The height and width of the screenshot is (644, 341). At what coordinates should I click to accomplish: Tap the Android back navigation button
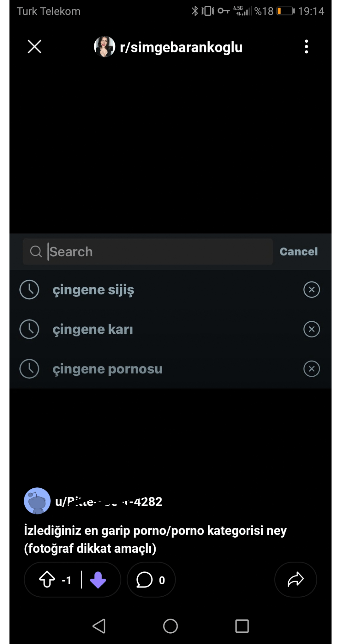99,626
